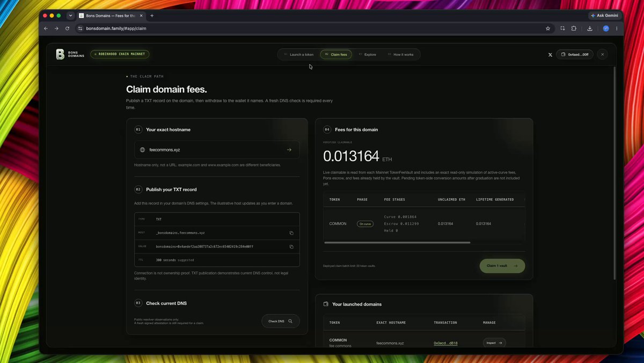644x363 pixels.
Task: Submit hostname with the arrow icon
Action: coord(289,150)
